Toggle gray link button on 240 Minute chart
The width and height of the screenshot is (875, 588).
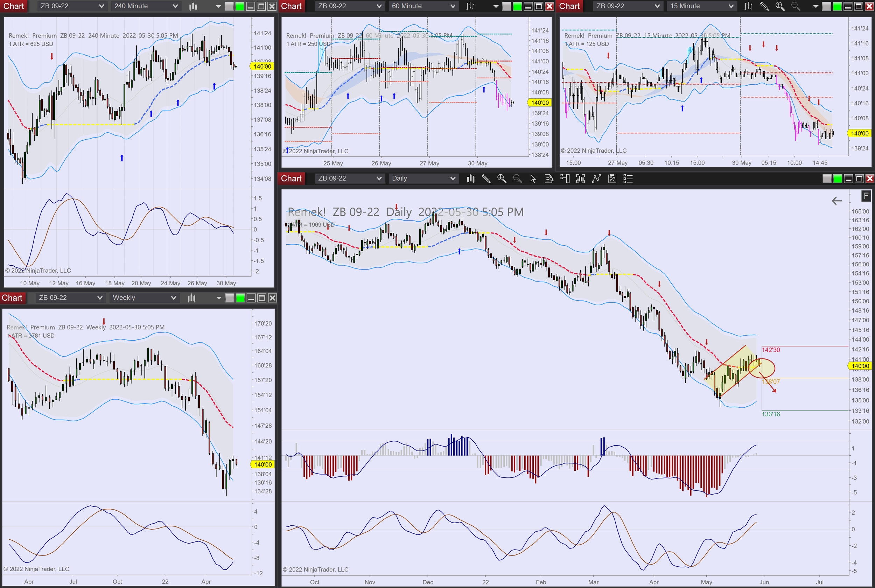pyautogui.click(x=229, y=6)
